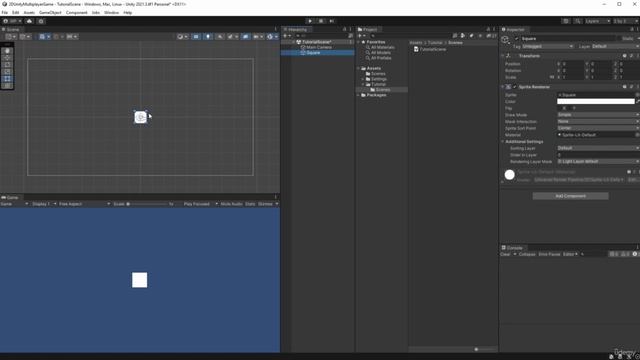Viewport: 640px width, 360px height.
Task: Toggle Collapse in the Console
Action: pos(527,254)
